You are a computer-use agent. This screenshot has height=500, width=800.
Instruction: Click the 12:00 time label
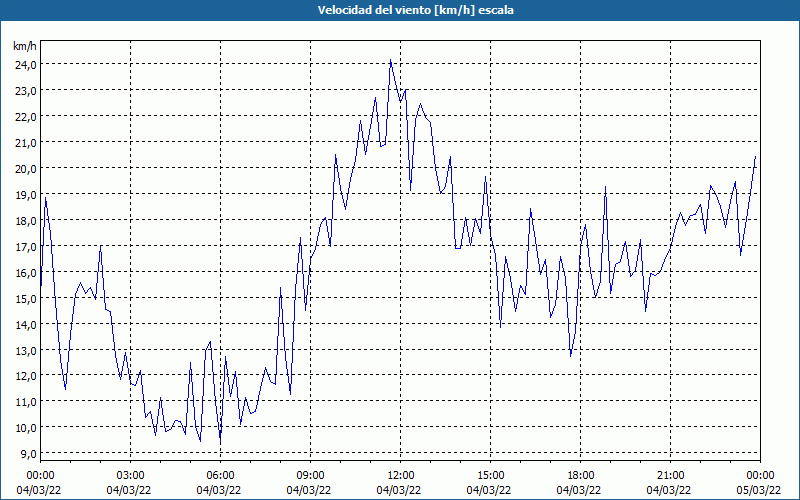click(401, 476)
